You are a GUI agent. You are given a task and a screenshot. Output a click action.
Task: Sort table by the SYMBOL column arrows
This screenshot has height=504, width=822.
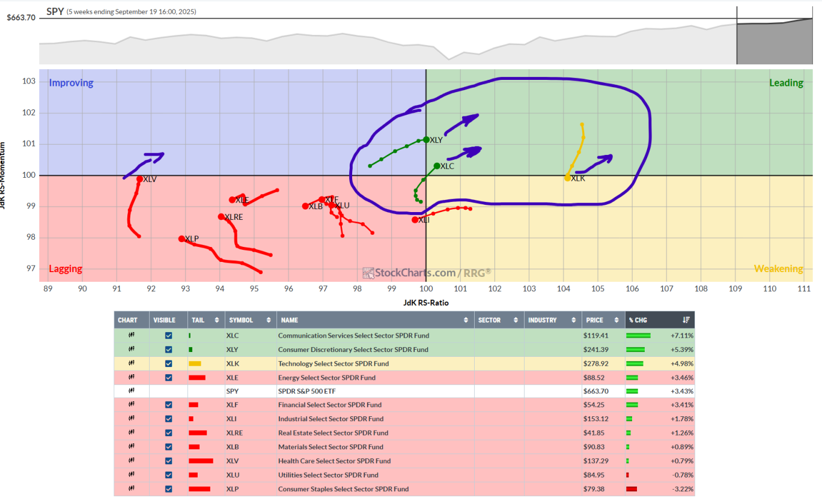269,320
